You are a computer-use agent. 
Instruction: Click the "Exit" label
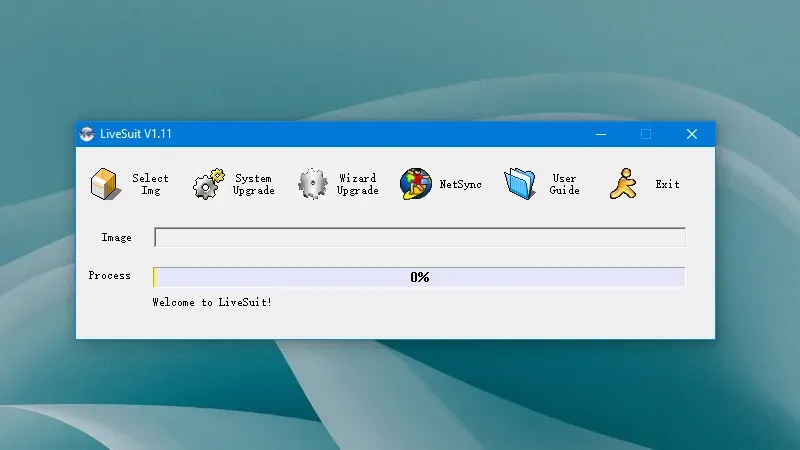667,184
